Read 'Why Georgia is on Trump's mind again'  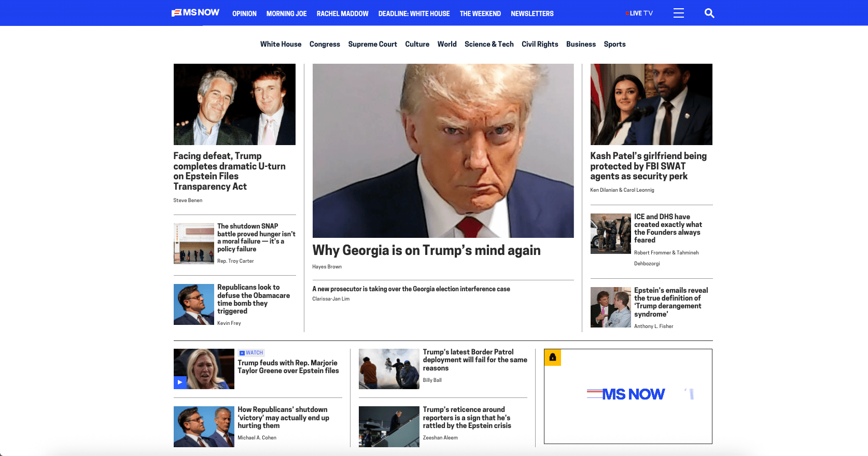click(426, 250)
